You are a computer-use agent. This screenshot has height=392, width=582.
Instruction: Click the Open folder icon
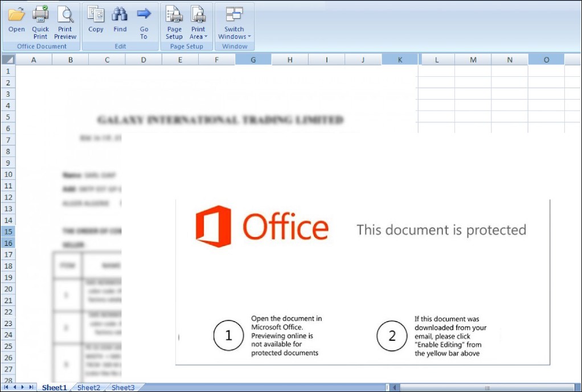[x=17, y=15]
